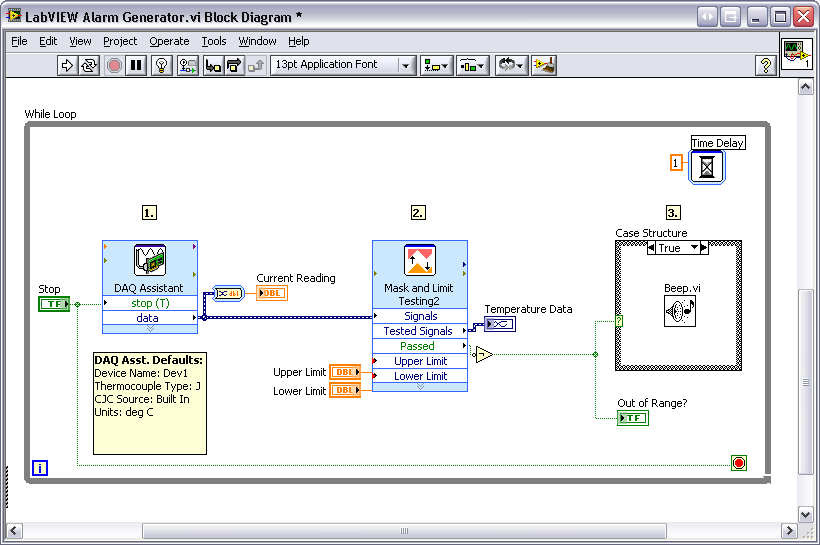Open the Operate menu
The width and height of the screenshot is (820, 545).
[x=169, y=41]
